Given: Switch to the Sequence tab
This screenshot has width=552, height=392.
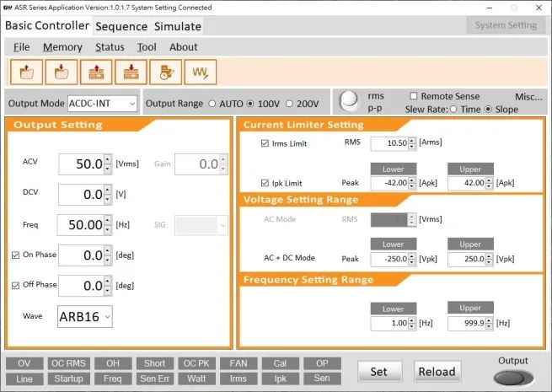Looking at the screenshot, I should 121,26.
